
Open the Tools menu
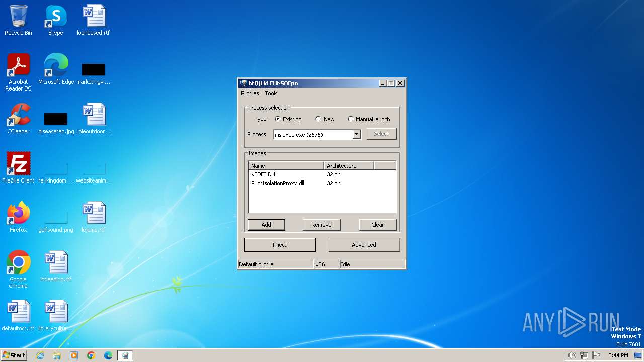tap(271, 93)
